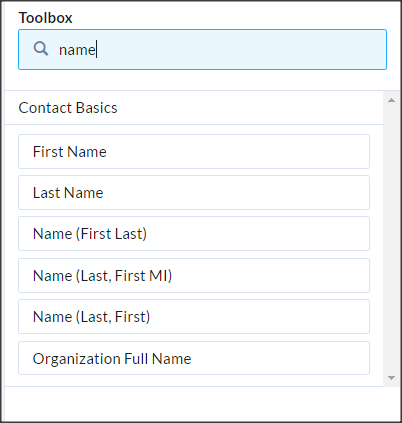Click the magnifier search icon in Toolbox
Image resolution: width=402 pixels, height=423 pixels.
[x=41, y=49]
